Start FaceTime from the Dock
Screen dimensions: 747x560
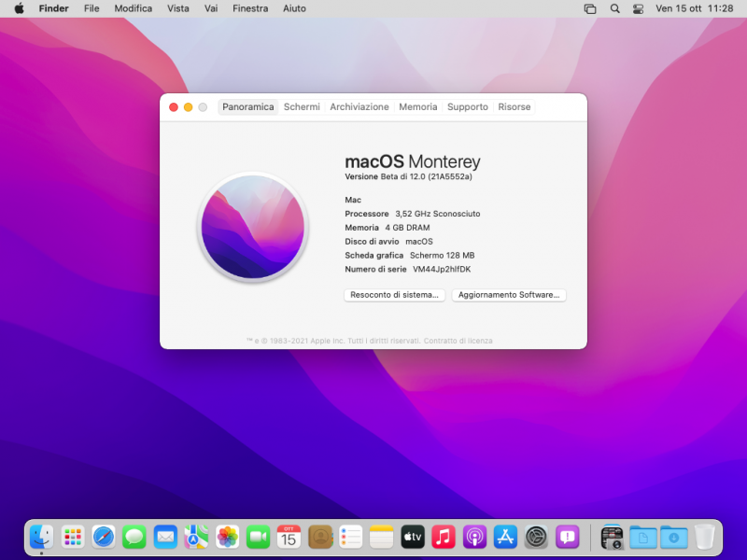258,537
